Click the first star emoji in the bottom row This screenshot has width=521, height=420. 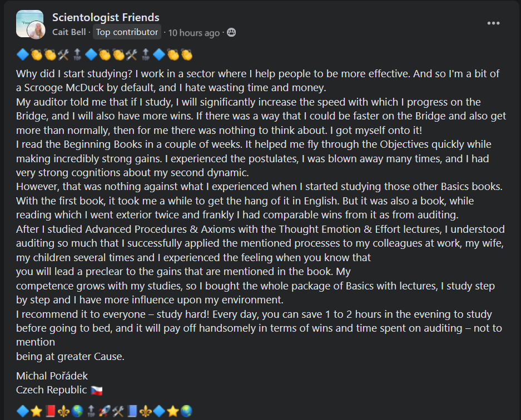36,411
